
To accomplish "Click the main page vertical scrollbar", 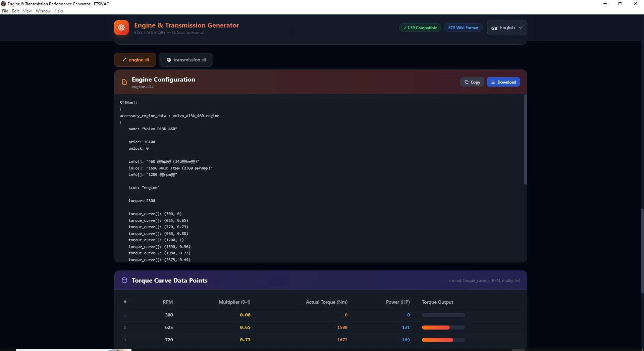I will 642,251.
